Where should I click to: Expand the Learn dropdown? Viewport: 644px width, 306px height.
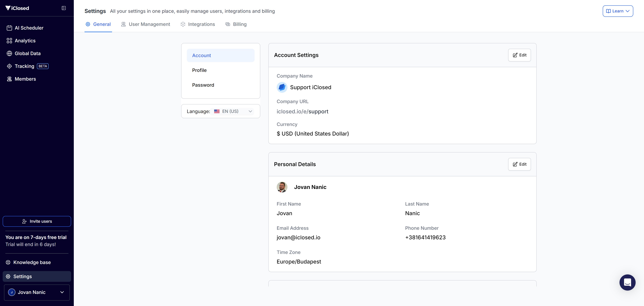tap(618, 11)
